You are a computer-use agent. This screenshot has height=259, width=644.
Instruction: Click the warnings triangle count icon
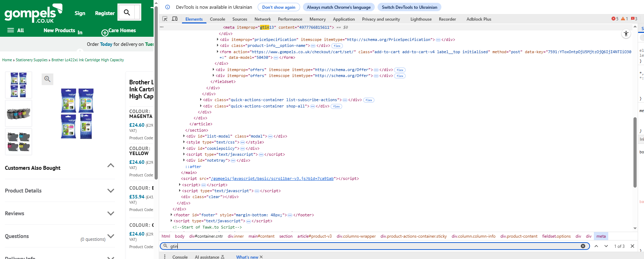click(x=624, y=19)
